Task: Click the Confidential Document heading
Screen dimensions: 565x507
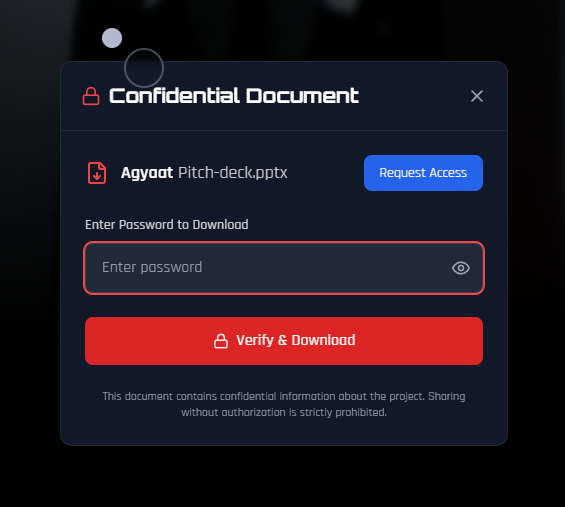Action: tap(234, 96)
